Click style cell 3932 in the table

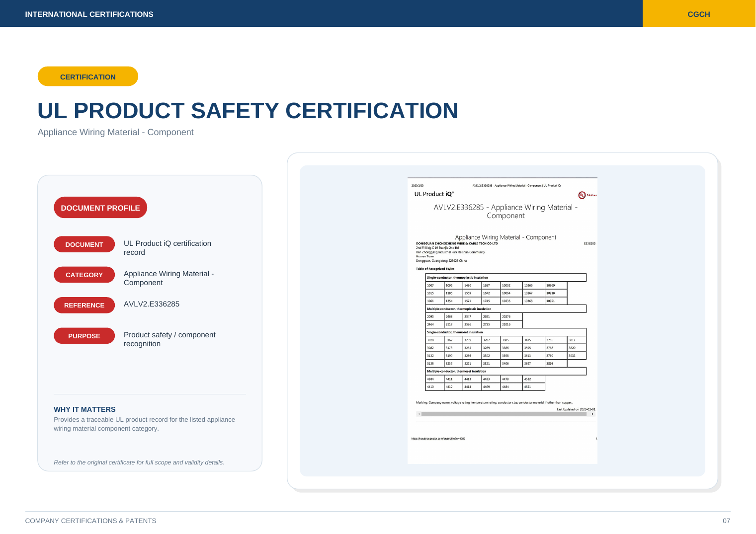577,356
